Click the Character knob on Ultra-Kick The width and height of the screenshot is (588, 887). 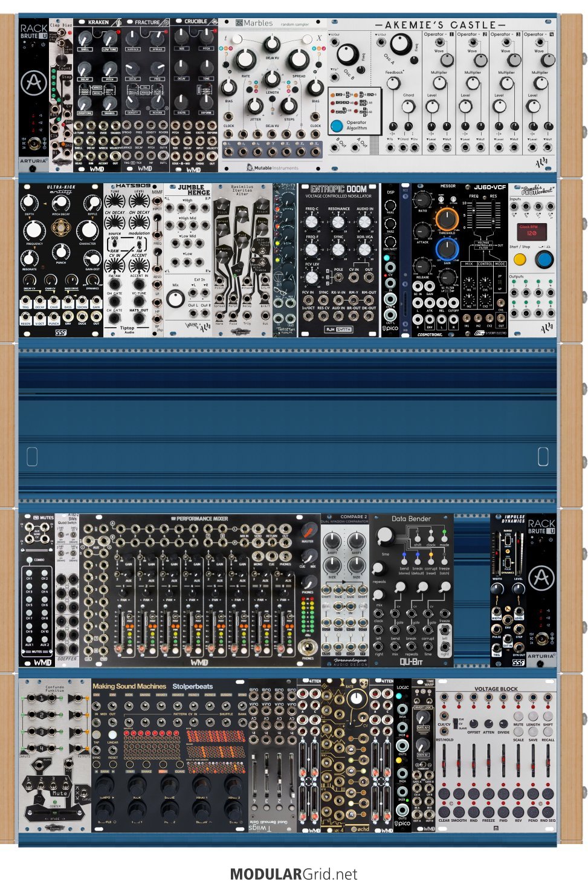click(x=88, y=230)
